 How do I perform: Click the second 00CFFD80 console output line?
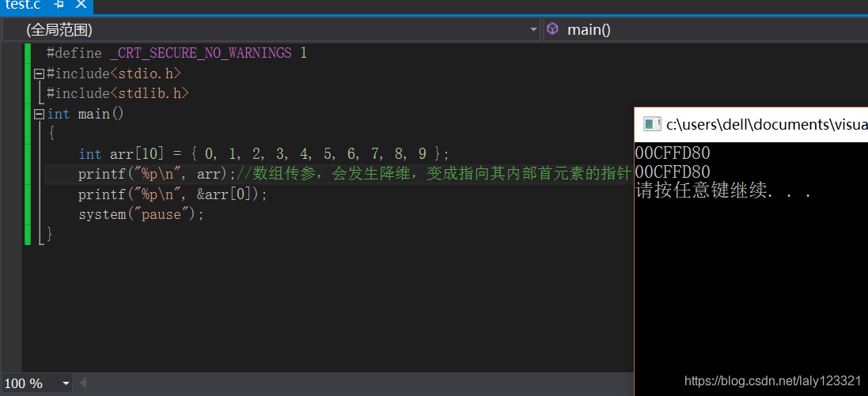673,172
